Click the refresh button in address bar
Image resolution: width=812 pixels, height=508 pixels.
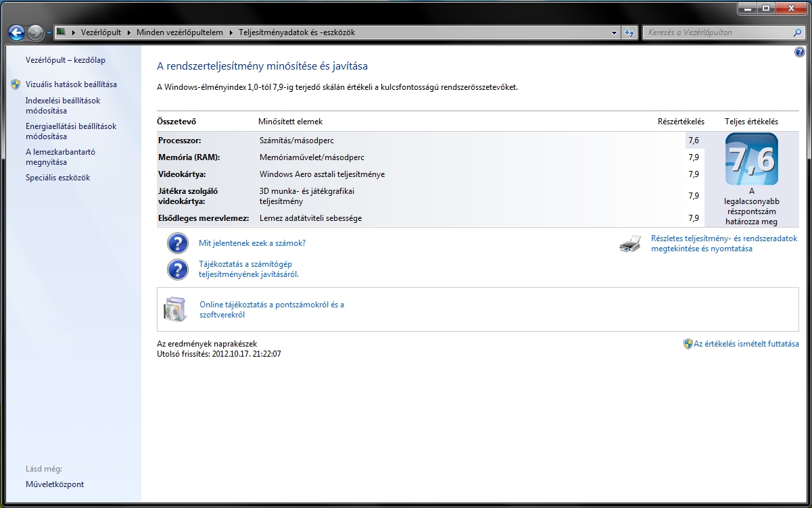[630, 32]
